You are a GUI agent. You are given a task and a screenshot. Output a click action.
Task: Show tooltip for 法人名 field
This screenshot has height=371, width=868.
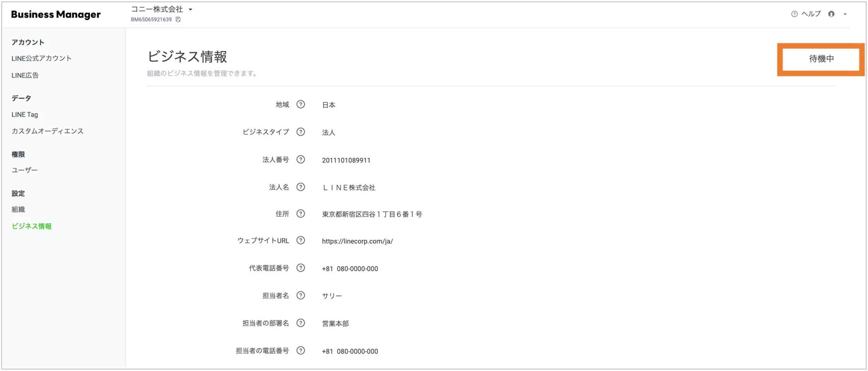point(301,187)
